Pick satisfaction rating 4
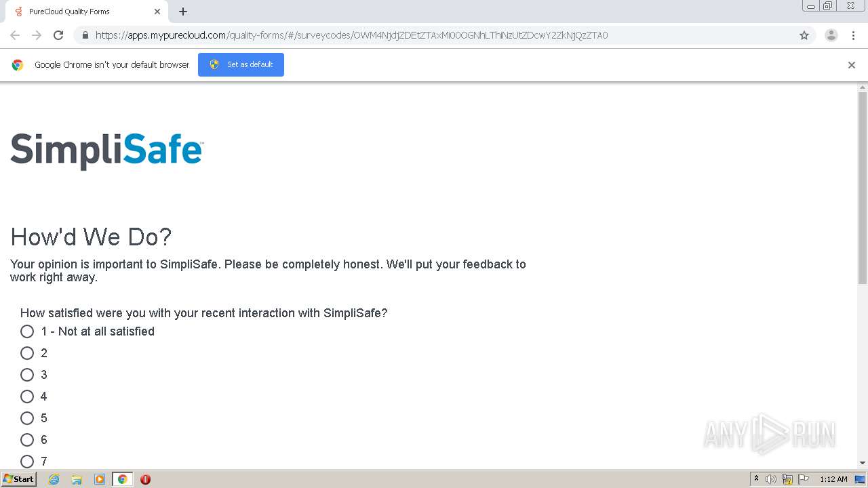Screen dimensions: 868x488 click(27, 396)
